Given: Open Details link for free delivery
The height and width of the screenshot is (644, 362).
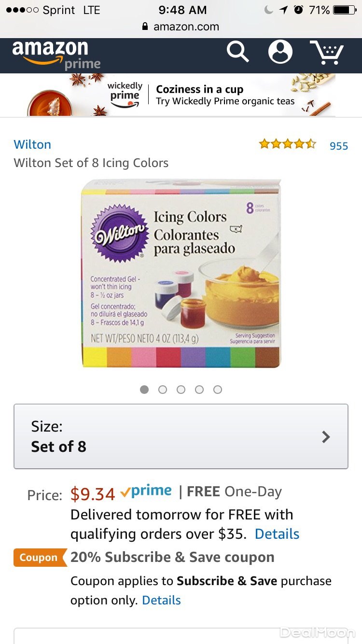Looking at the screenshot, I should point(277,534).
